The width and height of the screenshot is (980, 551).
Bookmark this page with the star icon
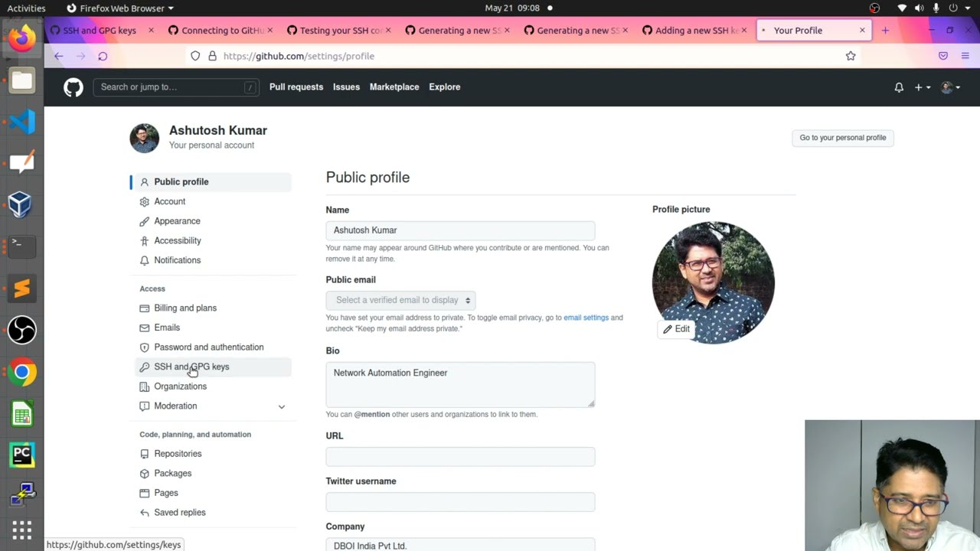tap(851, 56)
